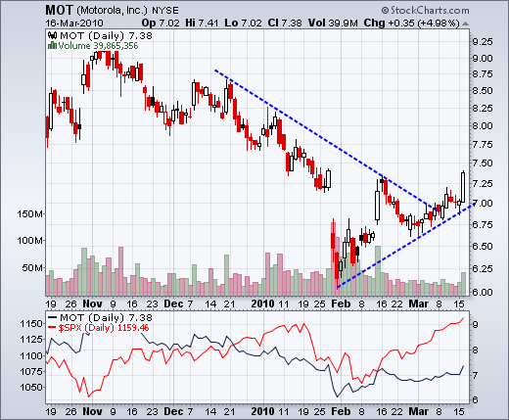This screenshot has width=509, height=420.
Task: Click the 1075 label on the $SPX axis
Action: point(31,371)
